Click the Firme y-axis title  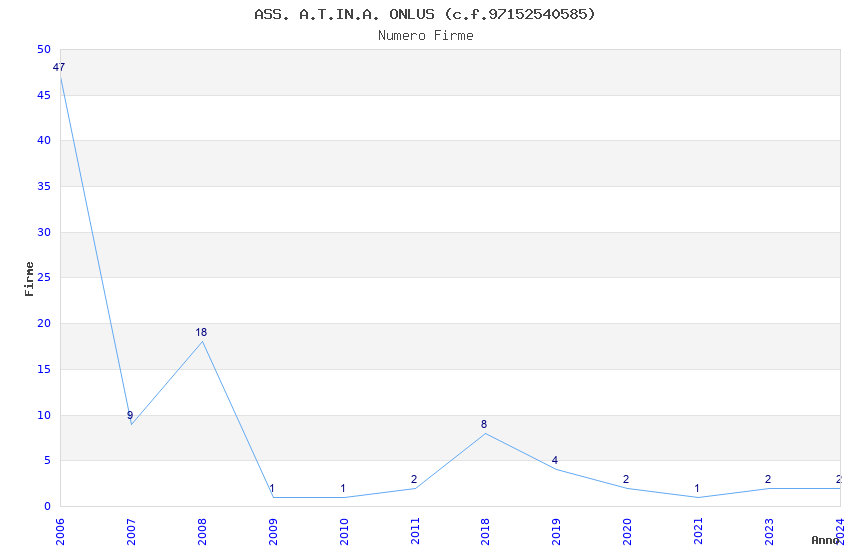29,279
